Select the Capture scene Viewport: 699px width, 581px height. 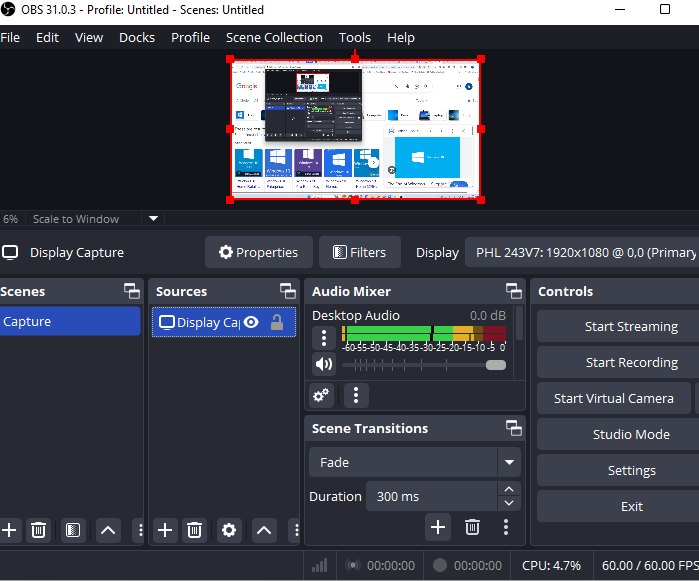tap(70, 321)
